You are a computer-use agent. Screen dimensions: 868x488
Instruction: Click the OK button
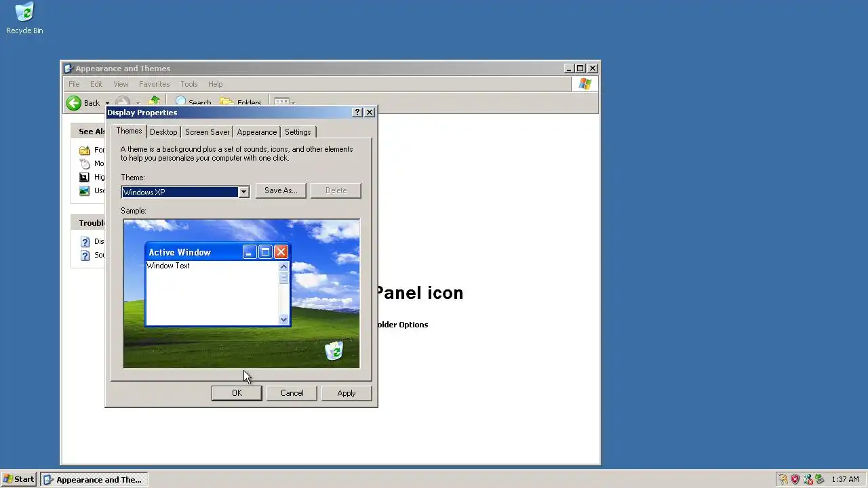(237, 393)
